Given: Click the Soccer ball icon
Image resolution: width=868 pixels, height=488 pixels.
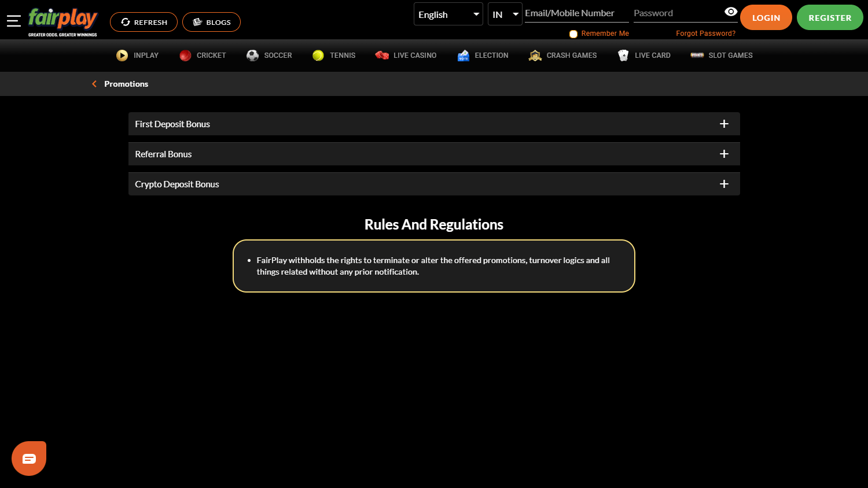Looking at the screenshot, I should point(252,56).
